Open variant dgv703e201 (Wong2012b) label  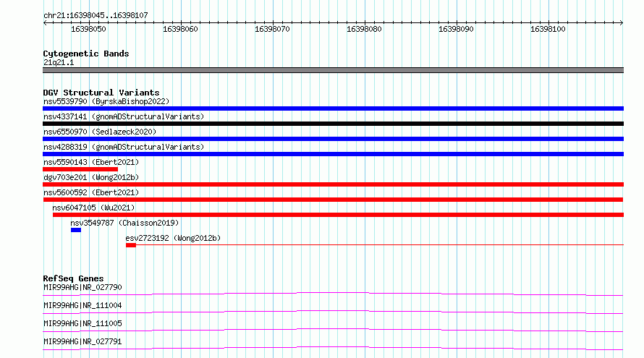click(91, 177)
